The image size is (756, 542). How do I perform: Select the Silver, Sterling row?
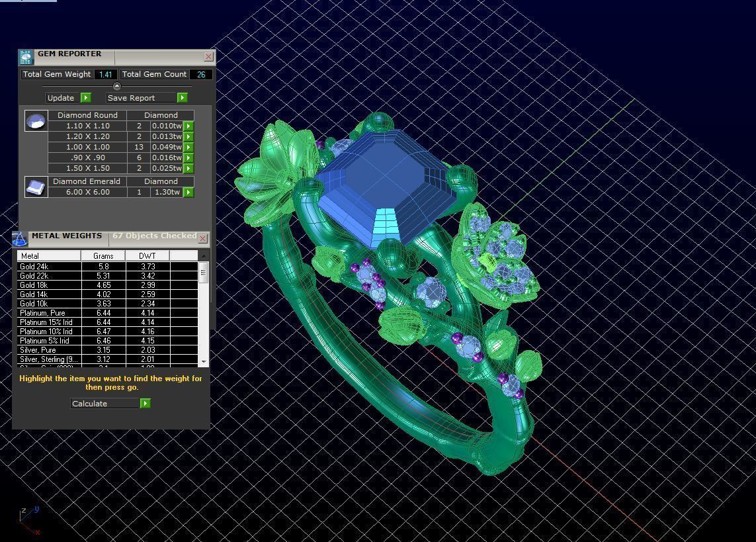pyautogui.click(x=108, y=359)
